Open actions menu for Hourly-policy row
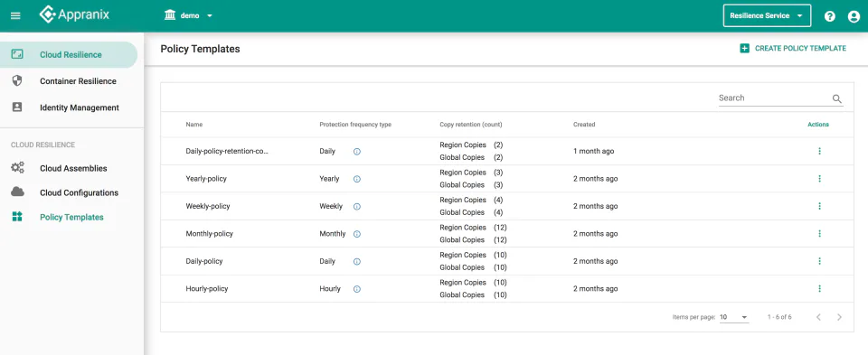The height and width of the screenshot is (355, 868). click(x=819, y=289)
